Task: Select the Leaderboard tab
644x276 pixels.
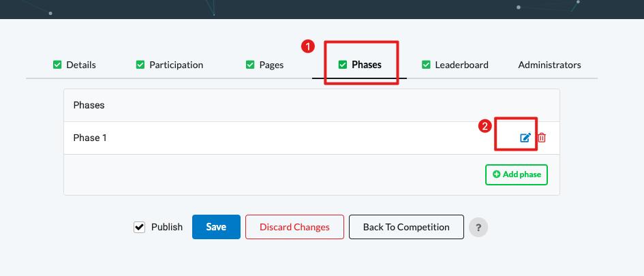Action: tap(461, 65)
